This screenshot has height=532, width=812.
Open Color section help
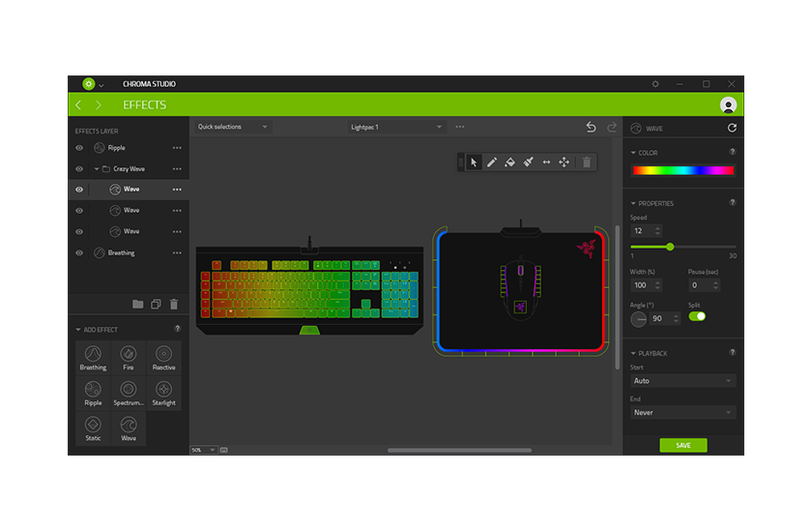tap(733, 152)
